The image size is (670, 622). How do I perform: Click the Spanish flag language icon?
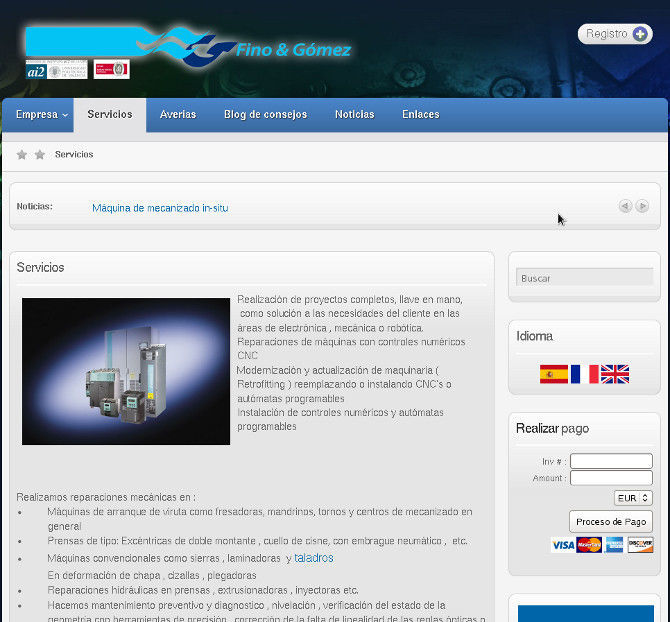tap(553, 374)
